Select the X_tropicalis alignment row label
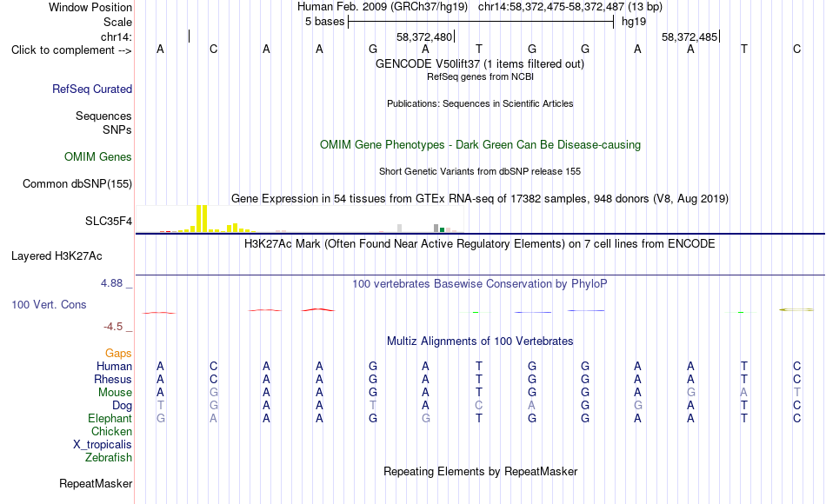 point(103,445)
